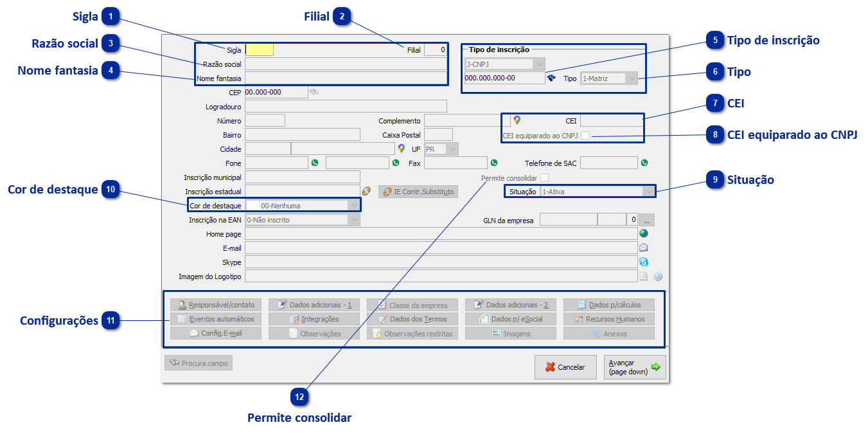Click the Anexos button
The image size is (868, 436).
pos(609,333)
